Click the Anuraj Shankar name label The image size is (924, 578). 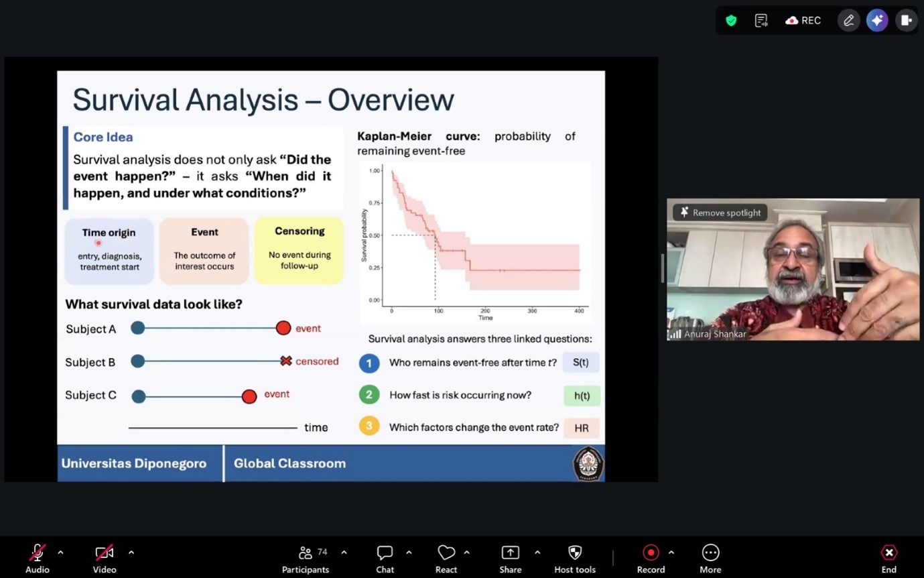coord(715,334)
